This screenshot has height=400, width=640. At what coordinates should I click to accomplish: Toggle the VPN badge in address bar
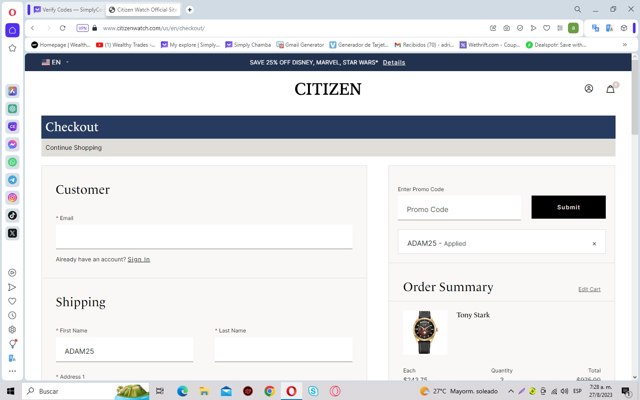tap(82, 28)
